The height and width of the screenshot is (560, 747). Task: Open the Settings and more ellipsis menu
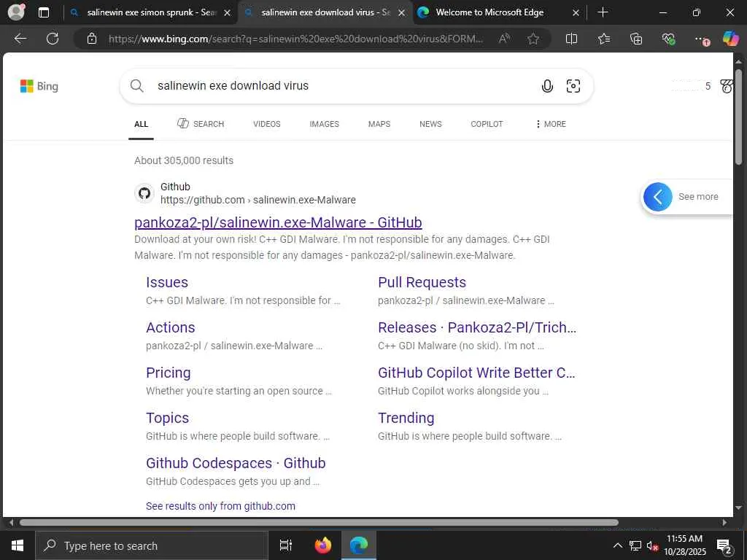pyautogui.click(x=701, y=39)
